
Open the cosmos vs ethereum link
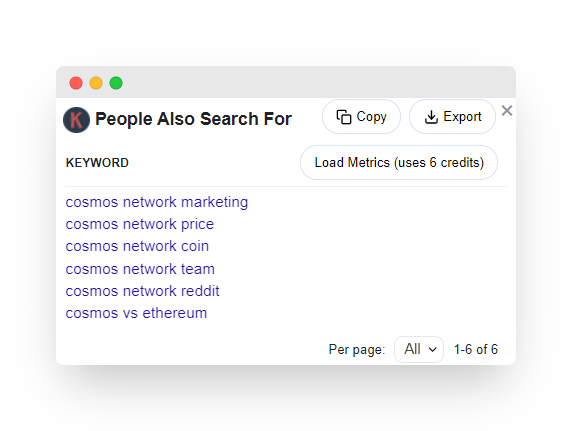click(x=136, y=313)
